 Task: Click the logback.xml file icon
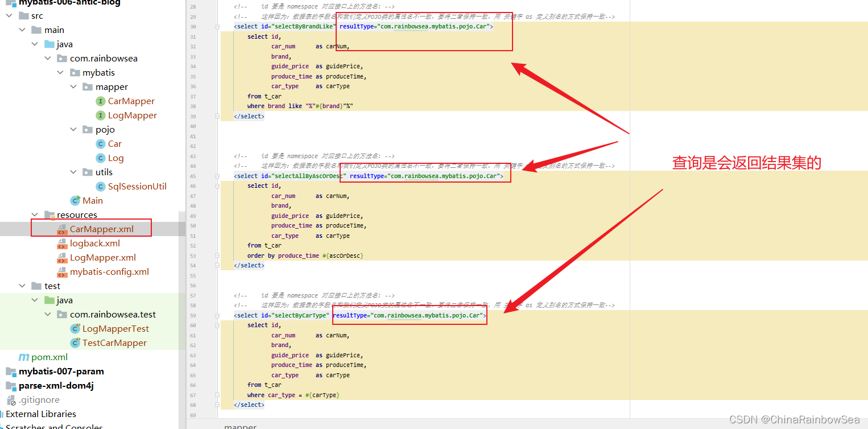(62, 244)
